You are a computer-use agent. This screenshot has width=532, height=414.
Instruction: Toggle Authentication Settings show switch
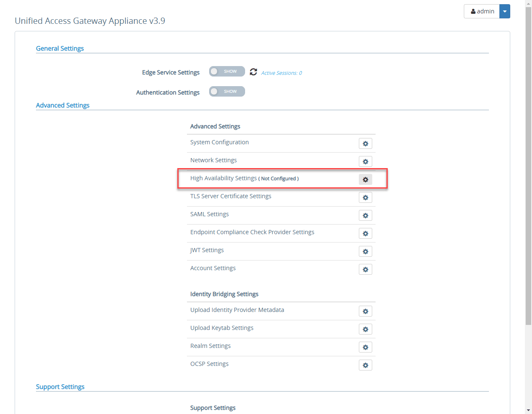pyautogui.click(x=227, y=92)
